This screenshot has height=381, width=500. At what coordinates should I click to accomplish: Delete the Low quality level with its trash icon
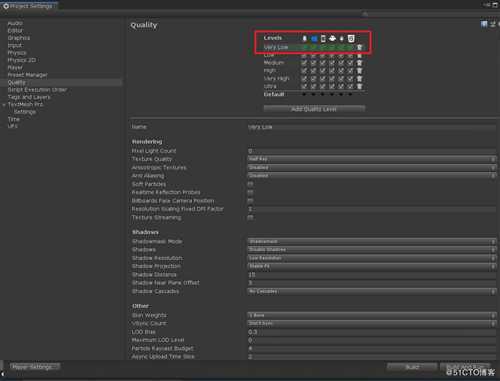coord(359,55)
